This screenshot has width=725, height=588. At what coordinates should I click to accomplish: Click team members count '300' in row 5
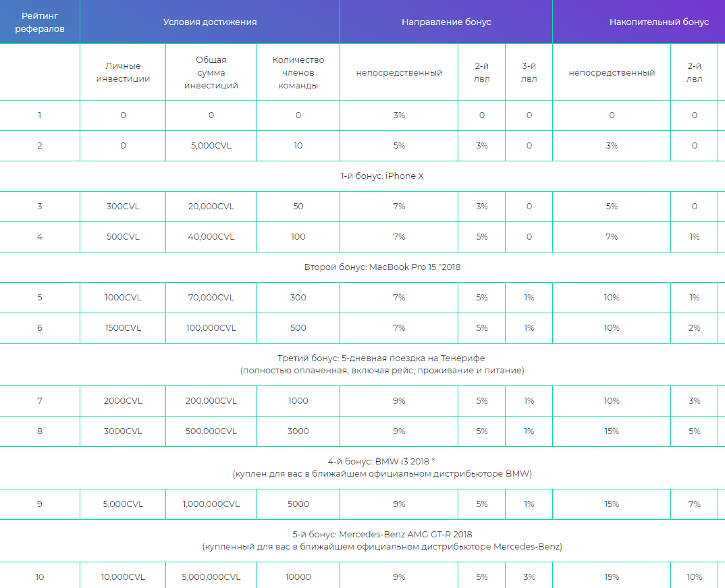click(298, 297)
